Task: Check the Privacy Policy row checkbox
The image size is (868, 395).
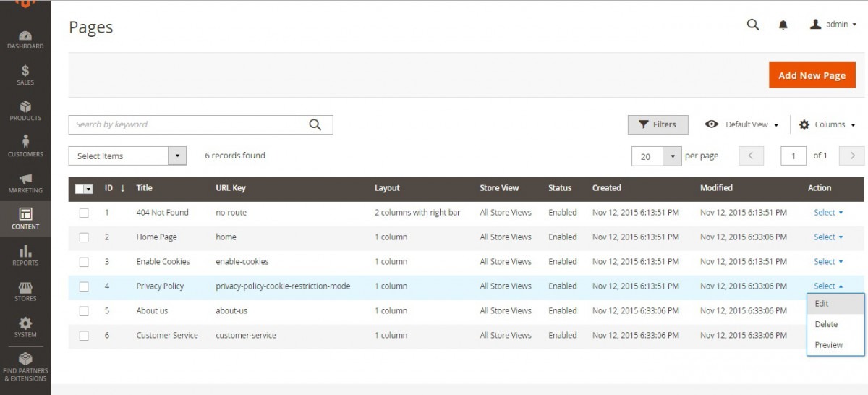Action: (x=84, y=286)
